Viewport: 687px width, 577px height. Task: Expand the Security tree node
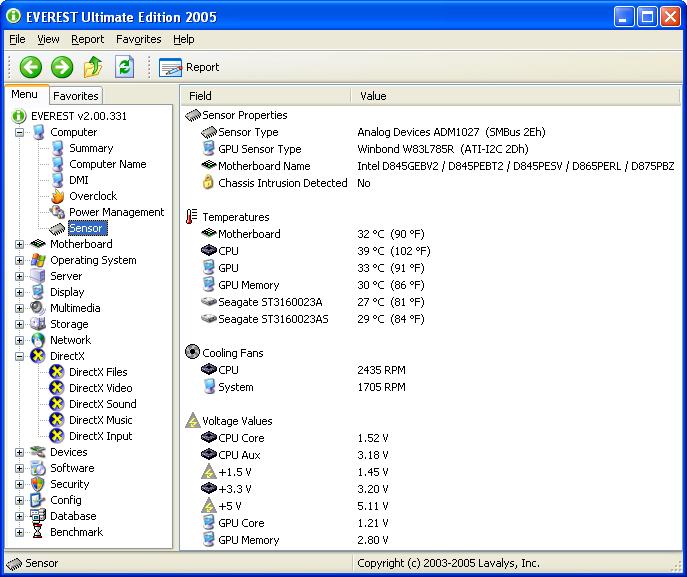coord(19,484)
